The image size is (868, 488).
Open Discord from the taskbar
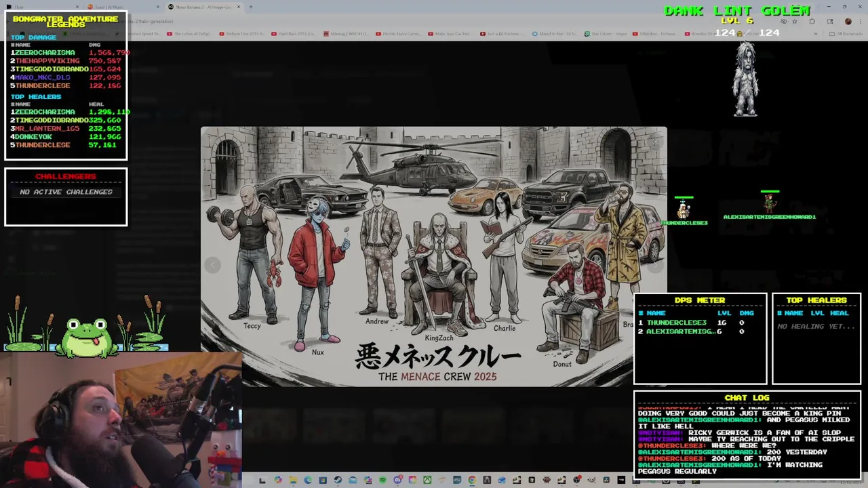click(397, 481)
